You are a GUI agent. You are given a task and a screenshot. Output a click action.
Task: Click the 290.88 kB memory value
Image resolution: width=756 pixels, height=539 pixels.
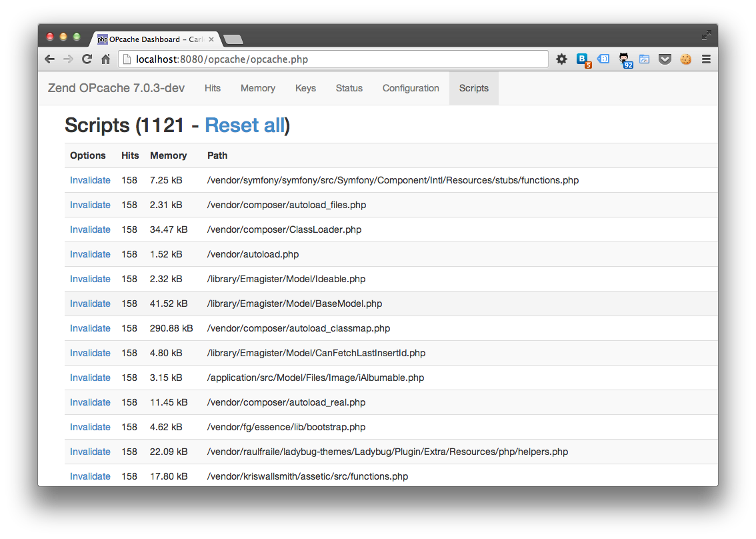[x=171, y=328]
